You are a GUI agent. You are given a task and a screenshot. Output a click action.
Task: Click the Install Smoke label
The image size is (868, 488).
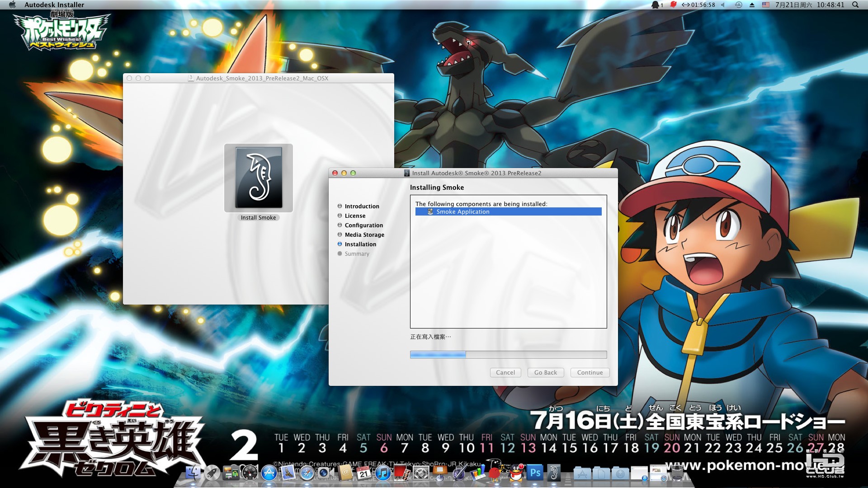(x=258, y=217)
